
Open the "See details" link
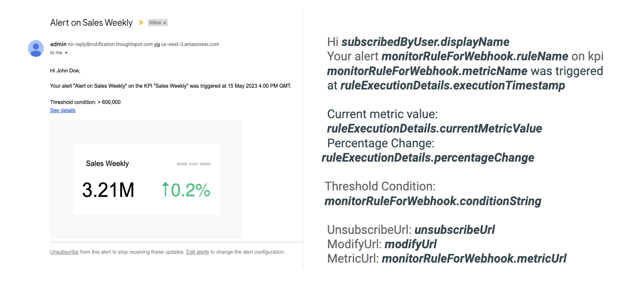point(62,110)
